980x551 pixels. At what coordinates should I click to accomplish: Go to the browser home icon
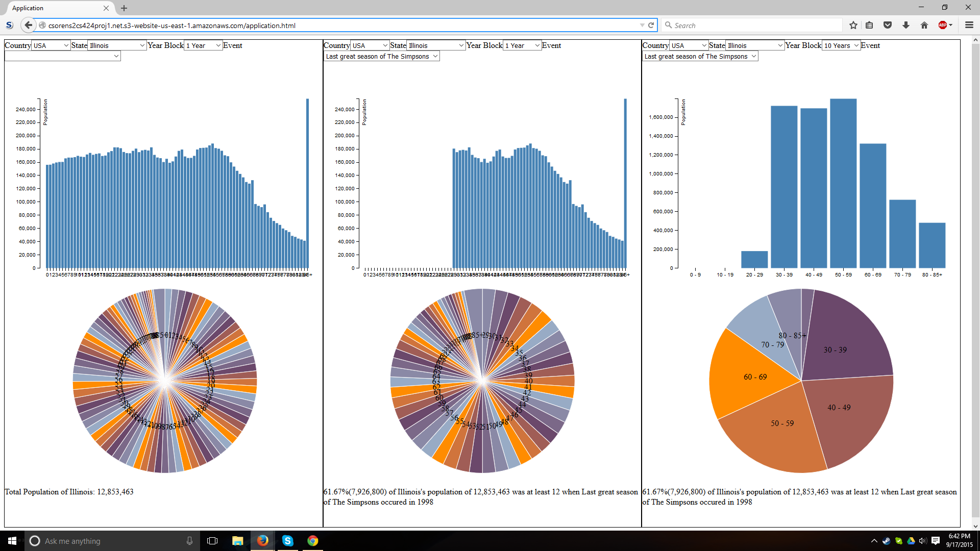point(924,25)
